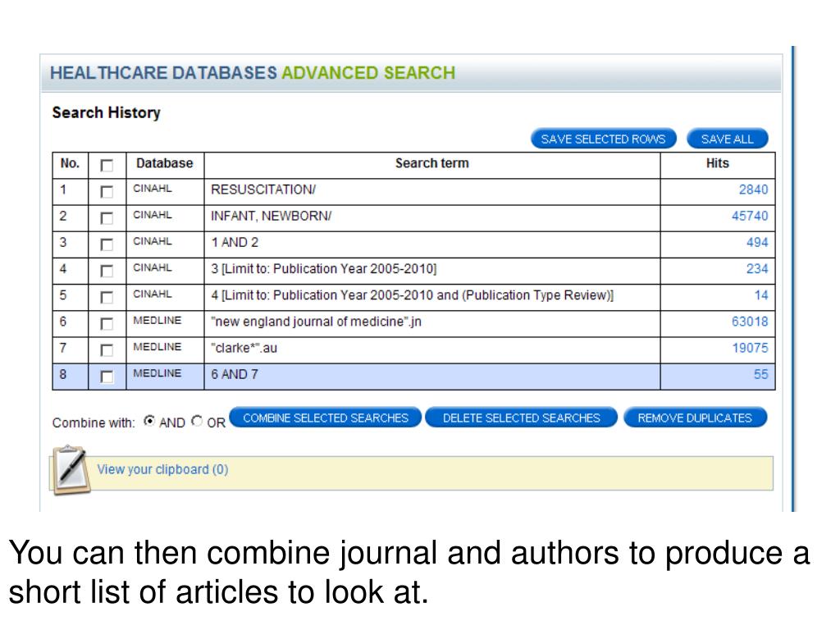This screenshot has height=630, width=840.
Task: Click COMBINE SELECTED SEARCHES button
Action: [325, 418]
